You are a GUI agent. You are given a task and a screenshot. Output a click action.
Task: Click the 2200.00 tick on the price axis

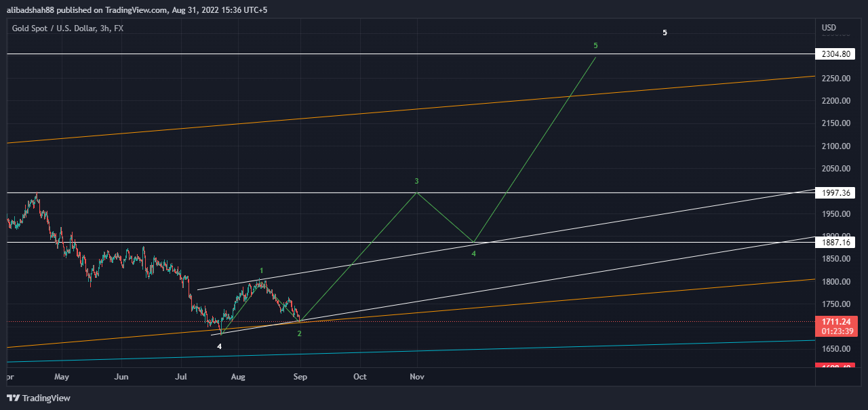[835, 101]
